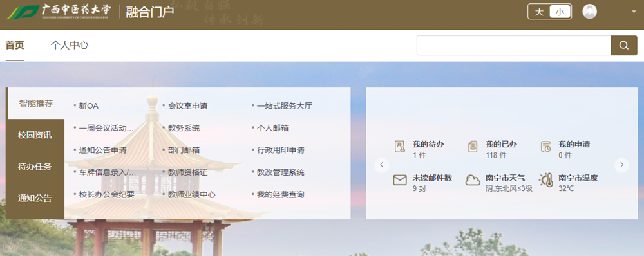Image resolution: width=644 pixels, height=256 pixels.
Task: Switch font size to 大
Action: click(539, 12)
